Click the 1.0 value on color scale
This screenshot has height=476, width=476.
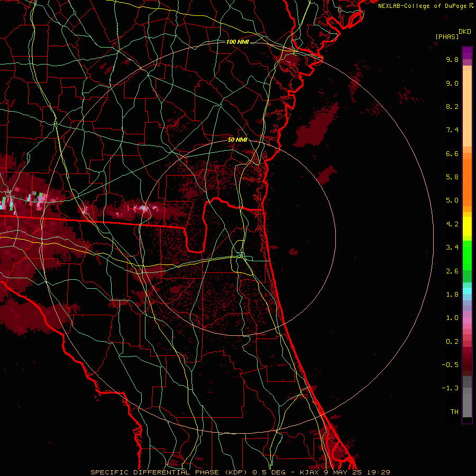tap(452, 318)
